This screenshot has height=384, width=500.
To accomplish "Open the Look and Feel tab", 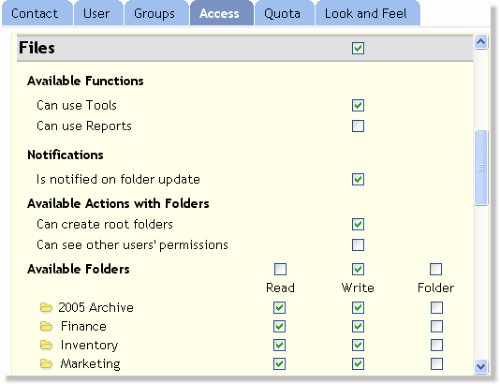I will [x=367, y=13].
